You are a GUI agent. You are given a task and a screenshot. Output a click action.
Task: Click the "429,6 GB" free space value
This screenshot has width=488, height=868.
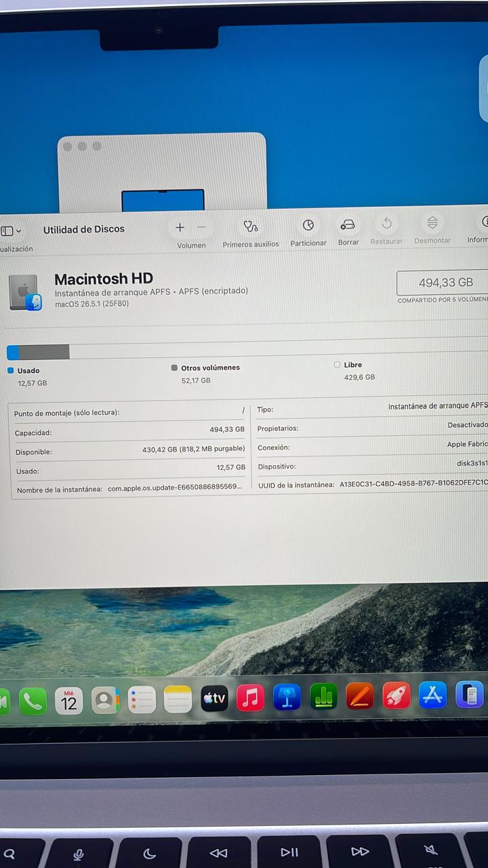[359, 377]
